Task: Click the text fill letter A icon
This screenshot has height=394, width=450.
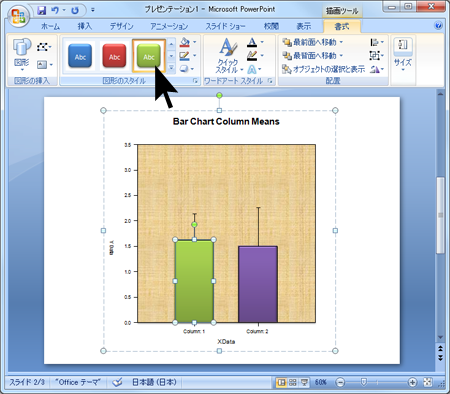Action: [x=252, y=42]
